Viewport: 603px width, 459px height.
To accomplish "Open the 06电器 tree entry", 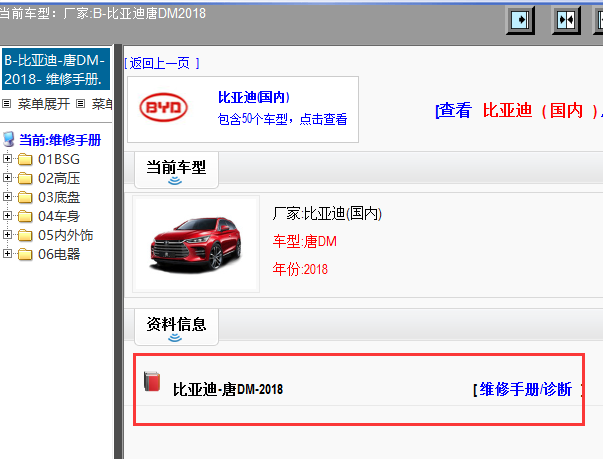I will click(59, 254).
